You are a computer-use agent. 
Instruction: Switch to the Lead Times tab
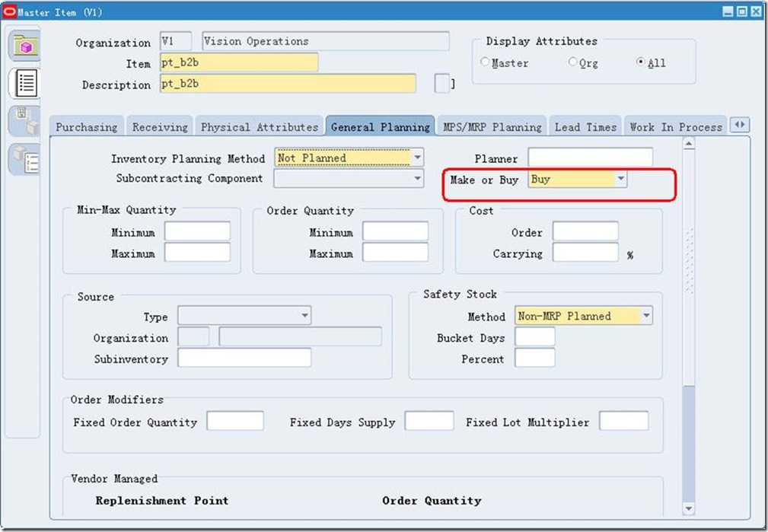click(x=585, y=127)
